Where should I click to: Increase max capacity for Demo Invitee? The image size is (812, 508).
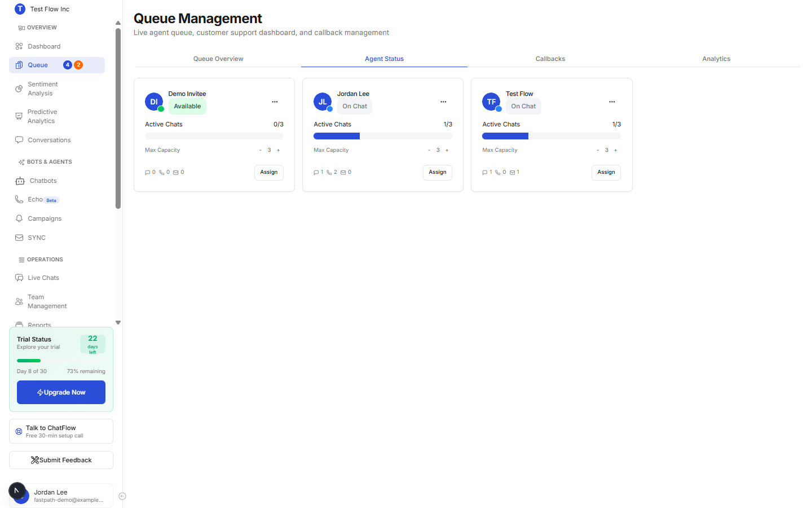(x=279, y=150)
